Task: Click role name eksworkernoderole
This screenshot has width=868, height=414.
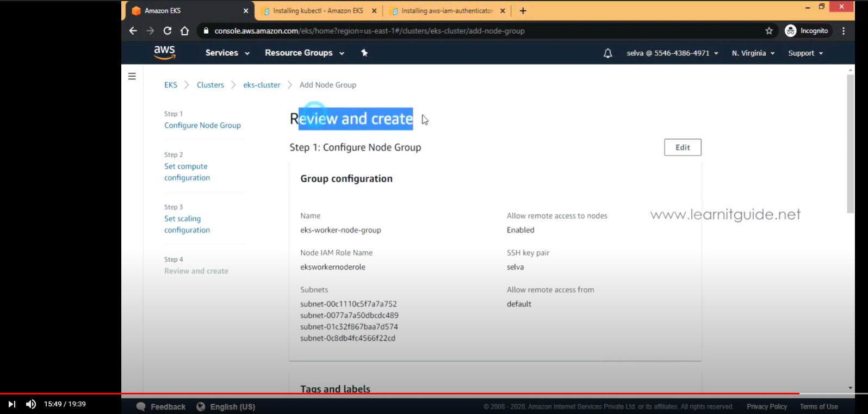Action: coord(333,267)
